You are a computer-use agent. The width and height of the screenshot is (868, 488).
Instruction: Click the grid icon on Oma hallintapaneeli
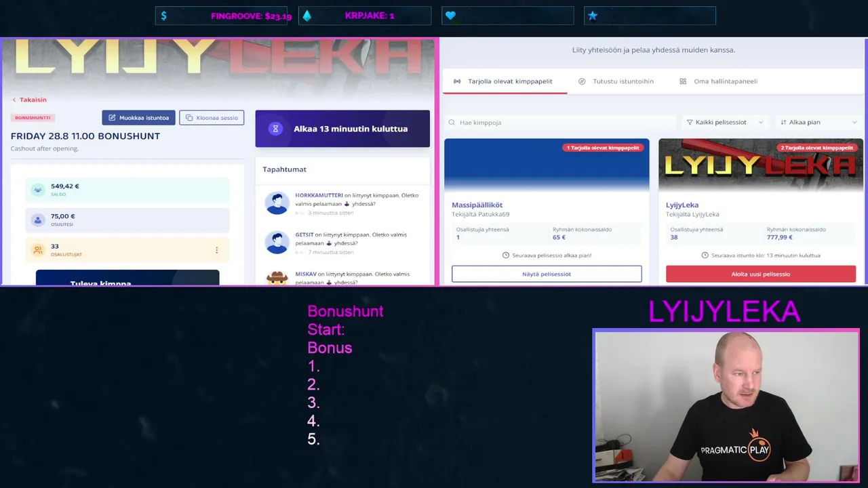[683, 81]
